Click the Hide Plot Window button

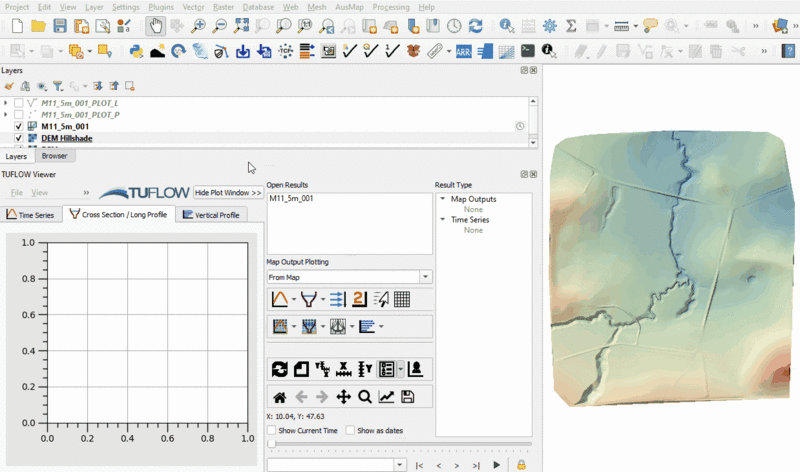click(228, 192)
